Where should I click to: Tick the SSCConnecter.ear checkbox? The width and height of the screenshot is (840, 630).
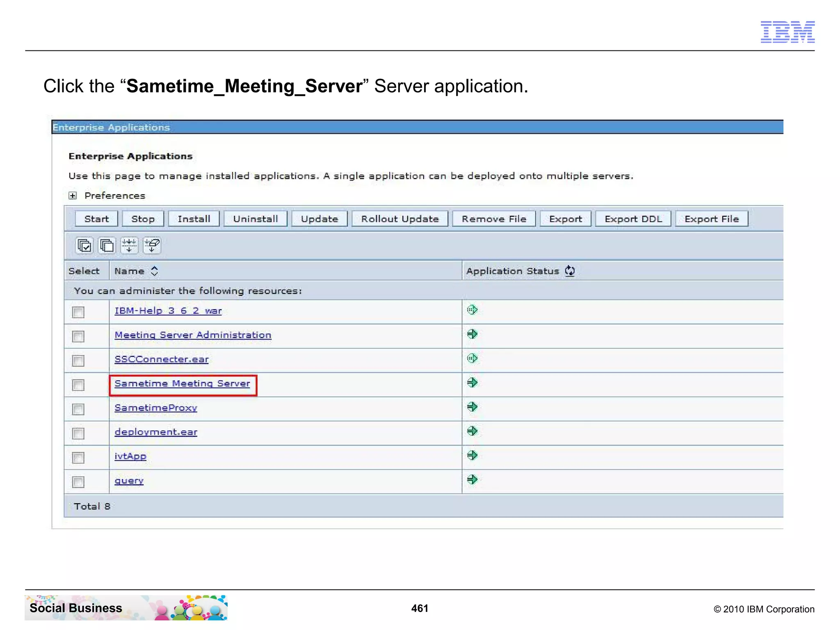78,361
